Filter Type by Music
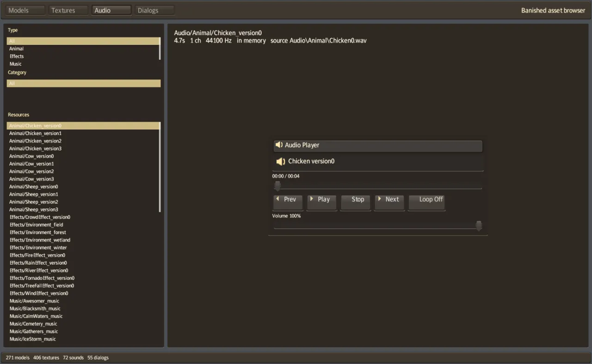Viewport: 592px width, 364px height. click(83, 64)
